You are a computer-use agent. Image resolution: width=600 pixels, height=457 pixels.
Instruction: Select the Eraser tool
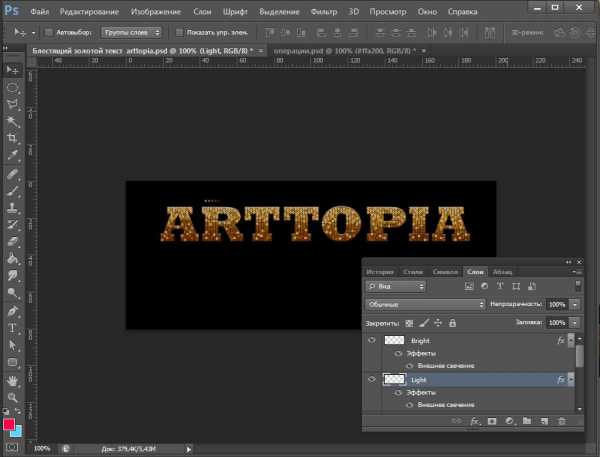(12, 242)
